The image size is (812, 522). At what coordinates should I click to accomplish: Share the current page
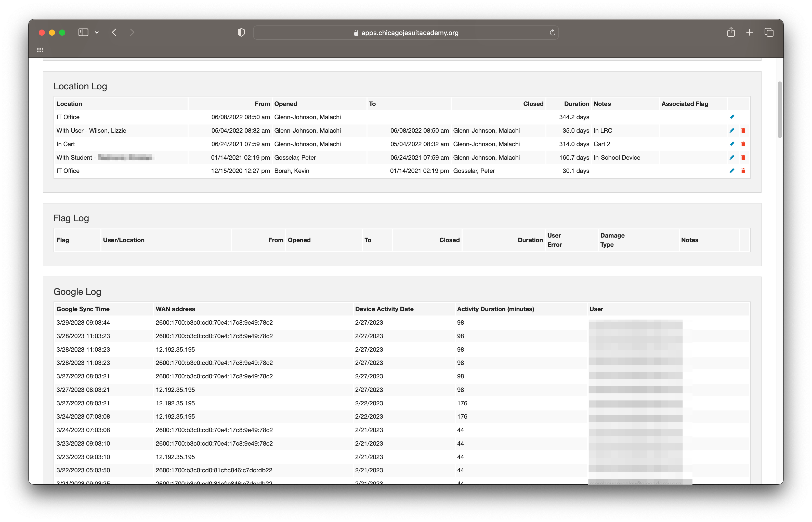pyautogui.click(x=731, y=32)
